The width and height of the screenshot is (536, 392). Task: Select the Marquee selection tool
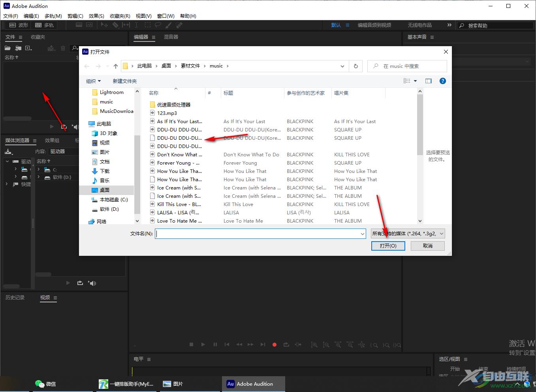147,25
